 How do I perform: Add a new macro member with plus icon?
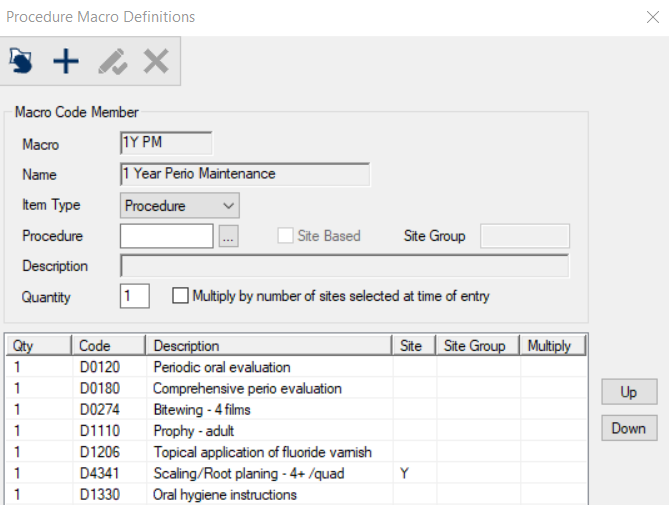(x=66, y=61)
